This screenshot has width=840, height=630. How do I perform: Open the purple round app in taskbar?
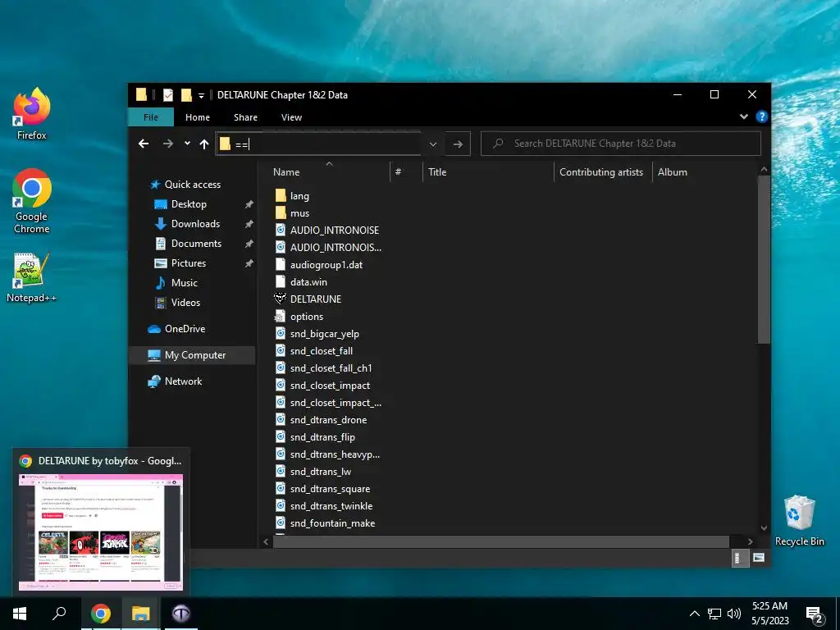point(181,614)
